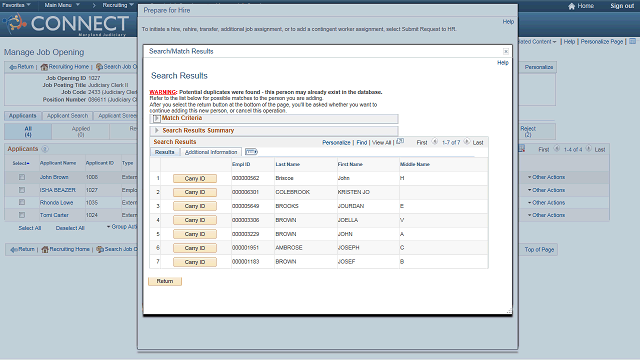The image size is (640, 360).
Task: Click the Deselect All link
Action: tap(70, 228)
